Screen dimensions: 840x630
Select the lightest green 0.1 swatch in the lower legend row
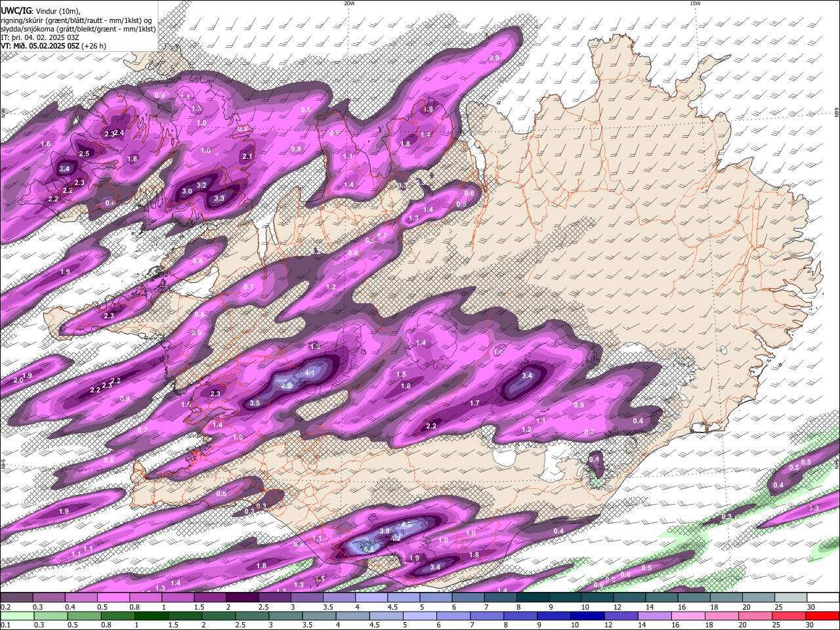coord(16,616)
